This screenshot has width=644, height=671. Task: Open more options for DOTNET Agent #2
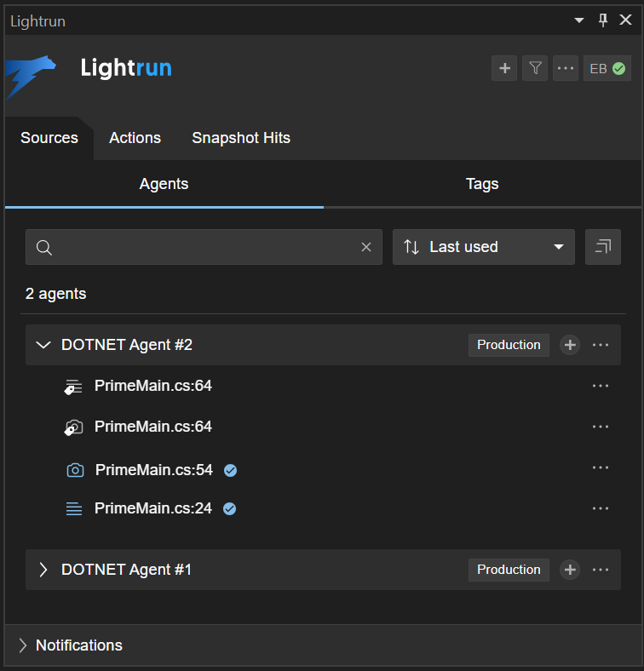[601, 345]
